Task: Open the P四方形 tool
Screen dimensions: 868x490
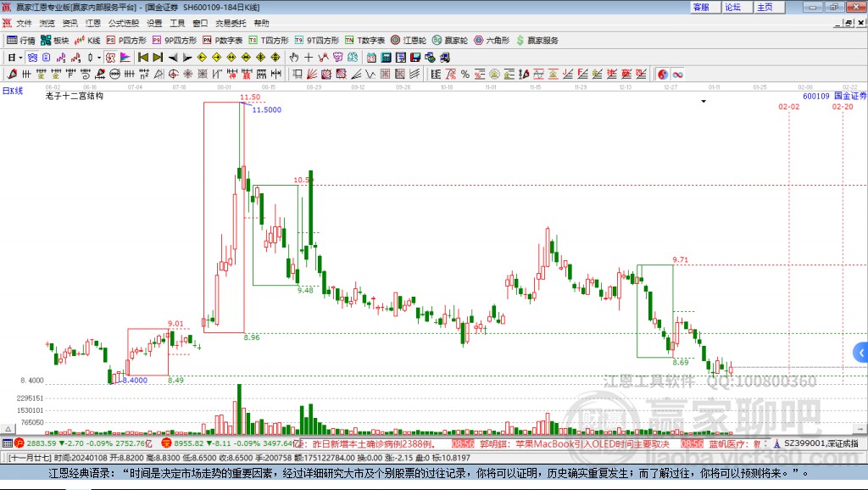Action: click(126, 41)
